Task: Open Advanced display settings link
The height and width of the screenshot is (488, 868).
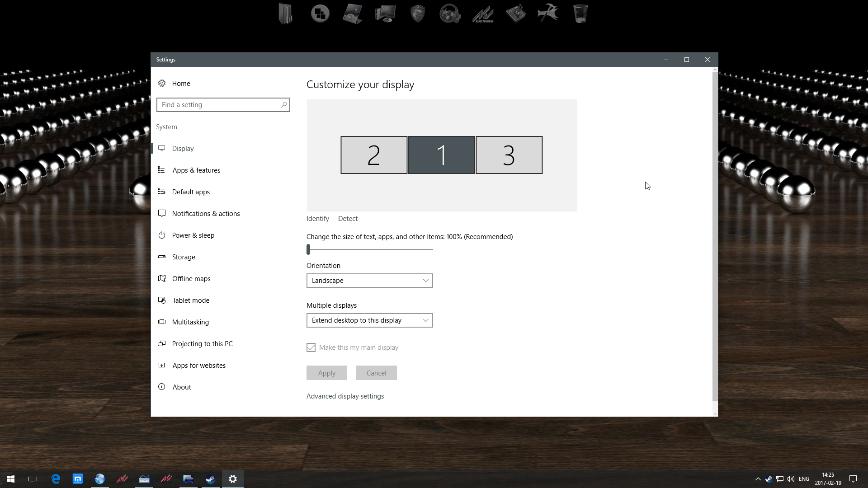Action: pyautogui.click(x=345, y=396)
